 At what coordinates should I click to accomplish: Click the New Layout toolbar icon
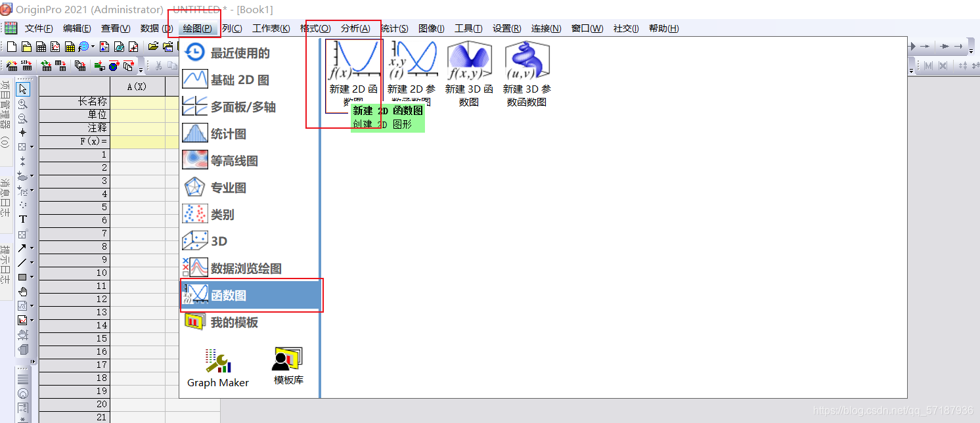(x=104, y=47)
